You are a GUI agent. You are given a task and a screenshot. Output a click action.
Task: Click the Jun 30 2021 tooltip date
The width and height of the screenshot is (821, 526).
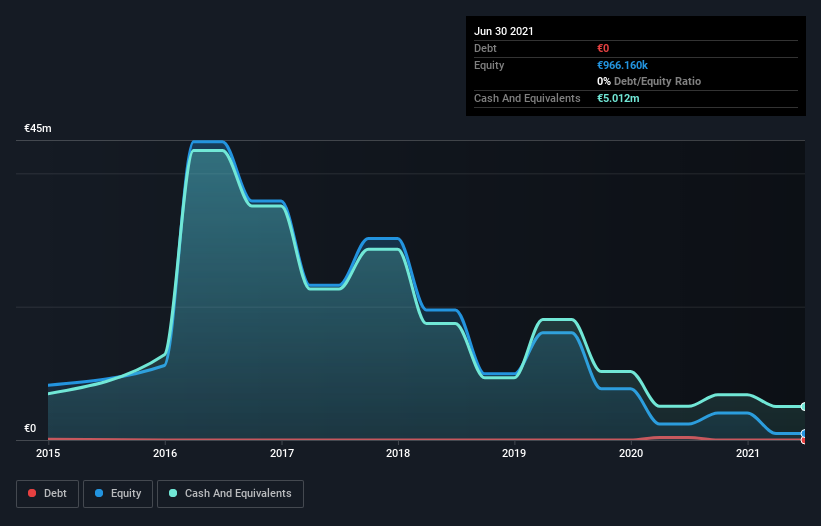pos(504,31)
